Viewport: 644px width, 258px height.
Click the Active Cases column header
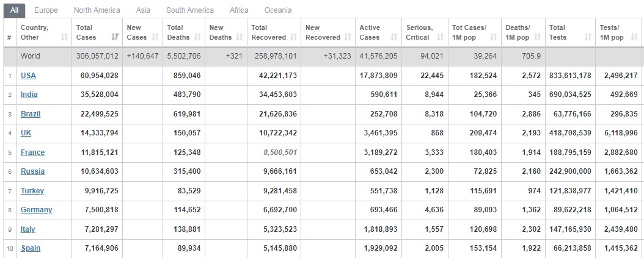click(378, 32)
